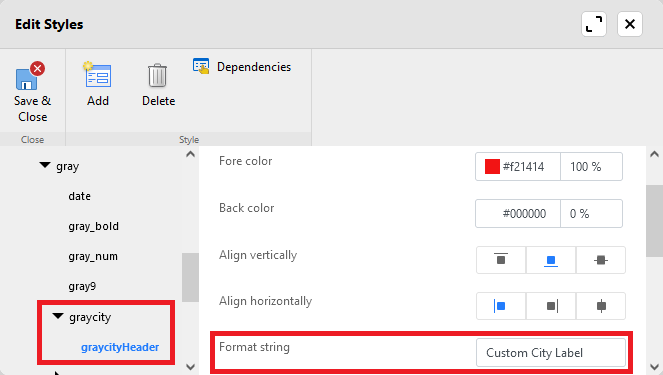This screenshot has width=663, height=375.
Task: Select the graycity style
Action: 90,317
